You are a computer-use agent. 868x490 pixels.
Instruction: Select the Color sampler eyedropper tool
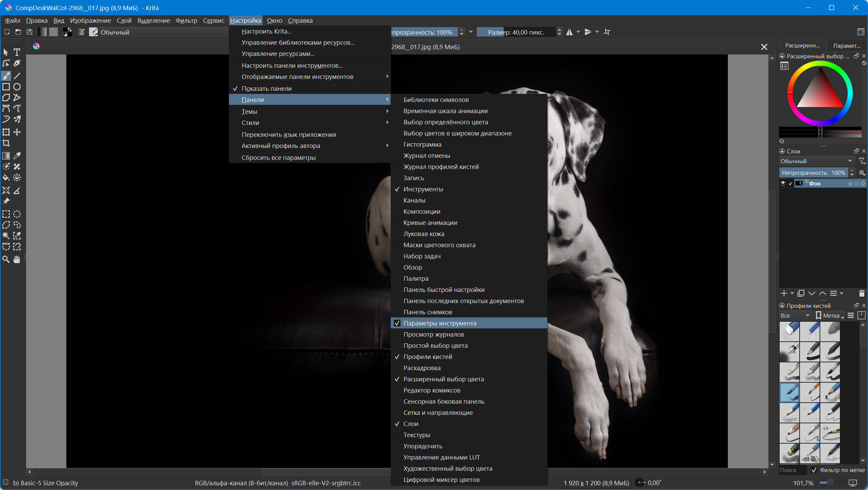tap(17, 156)
